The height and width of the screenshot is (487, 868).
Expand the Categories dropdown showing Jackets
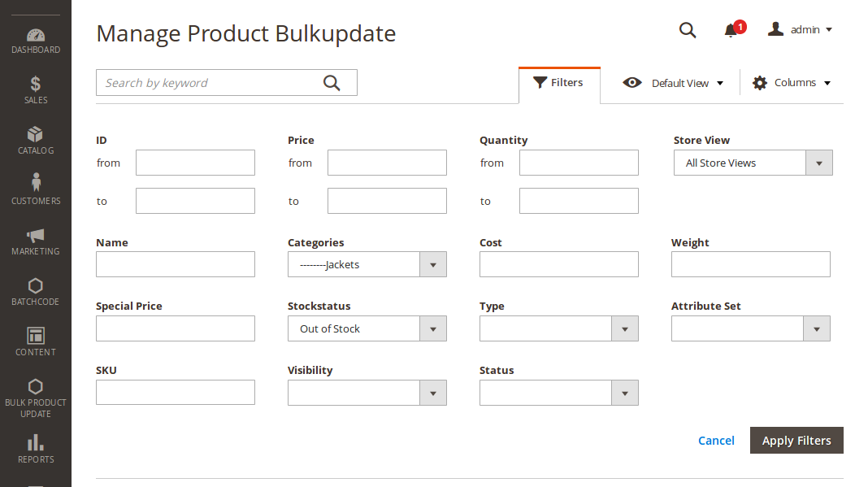coord(367,264)
